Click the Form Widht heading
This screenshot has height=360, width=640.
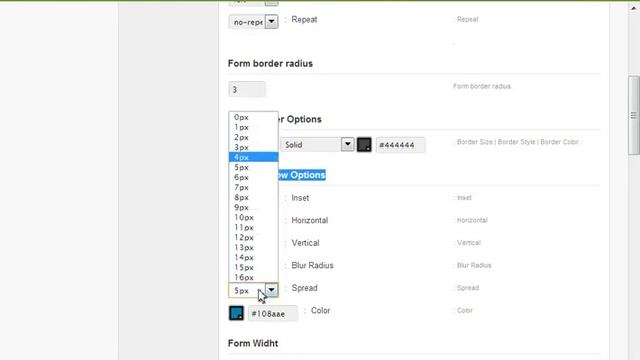(253, 343)
